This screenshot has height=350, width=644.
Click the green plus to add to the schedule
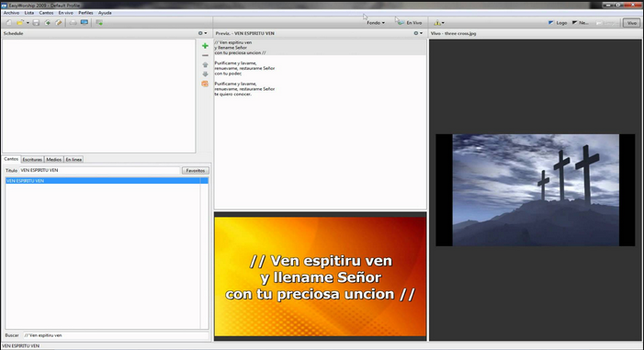pyautogui.click(x=205, y=46)
